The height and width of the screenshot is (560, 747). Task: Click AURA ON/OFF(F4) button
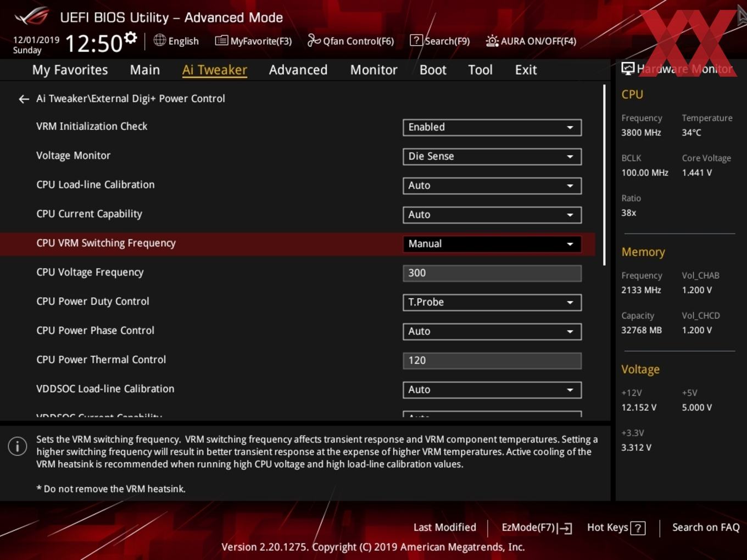531,41
